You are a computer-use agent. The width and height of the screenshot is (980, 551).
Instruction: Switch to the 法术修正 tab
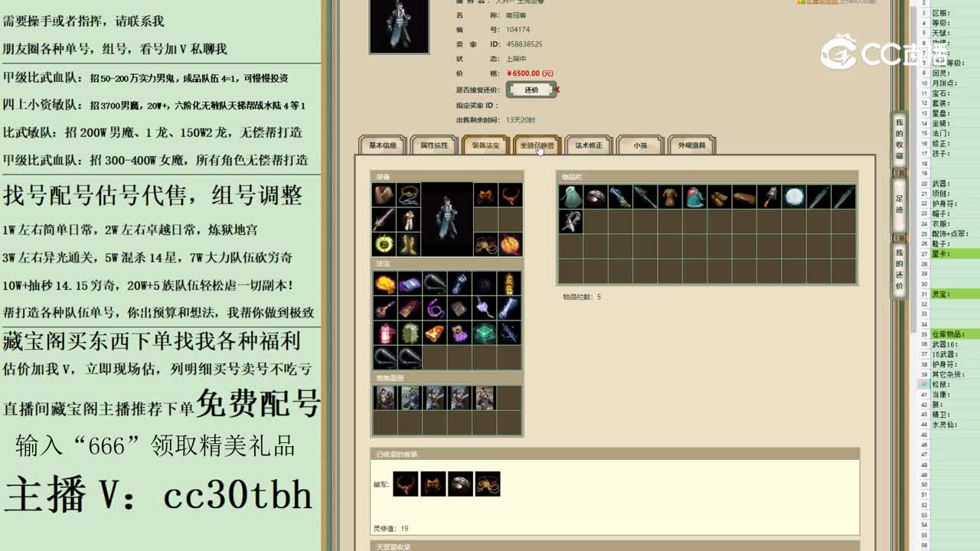589,145
